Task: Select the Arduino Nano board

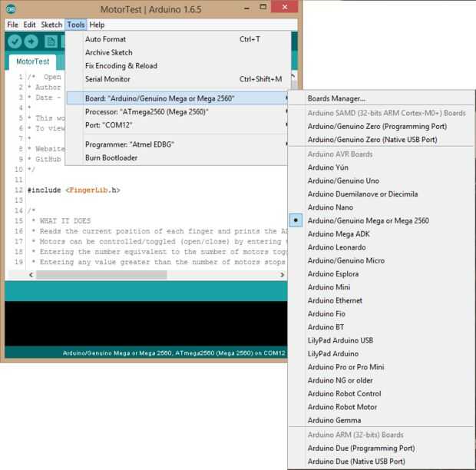Action: pos(382,207)
